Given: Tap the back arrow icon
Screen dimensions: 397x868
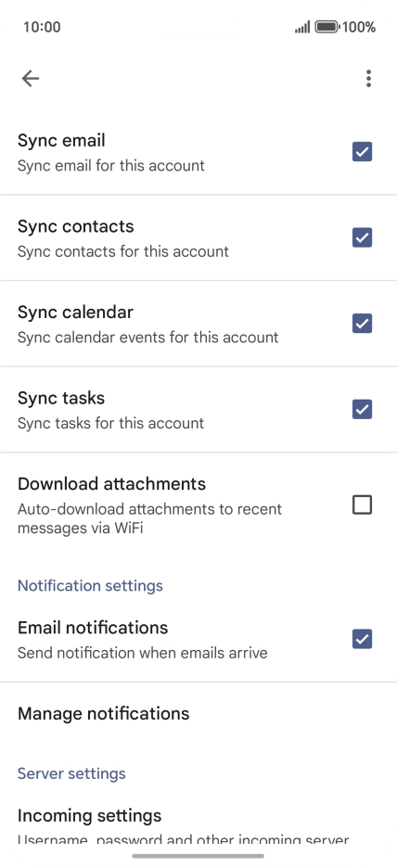Looking at the screenshot, I should click(31, 79).
